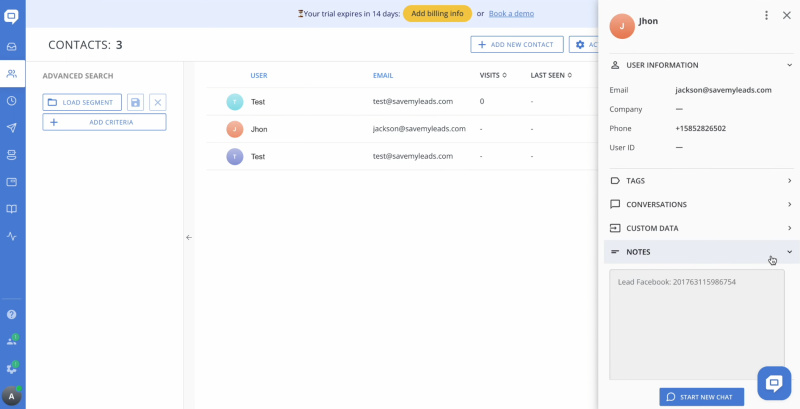Image resolution: width=800 pixels, height=409 pixels.
Task: Click the Load Segment button
Action: 82,103
